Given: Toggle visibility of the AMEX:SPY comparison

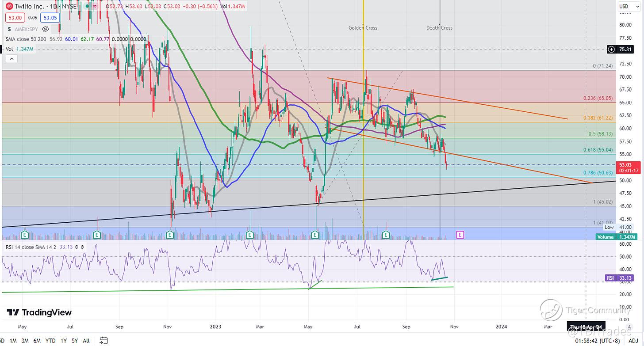Looking at the screenshot, I should (x=45, y=29).
